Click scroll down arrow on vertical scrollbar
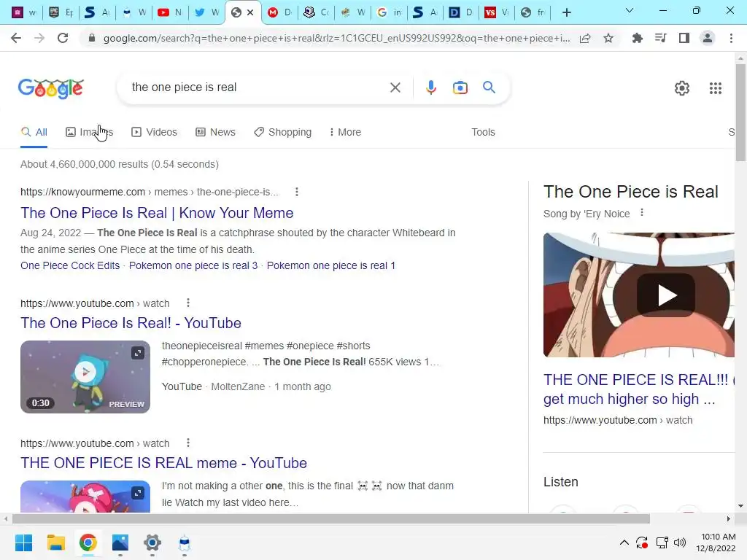 pyautogui.click(x=740, y=506)
